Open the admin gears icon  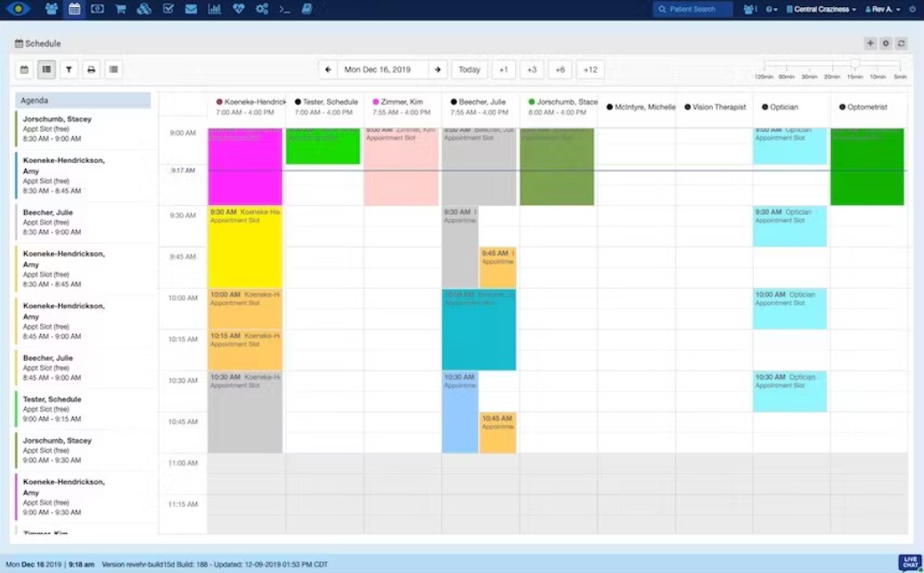tap(261, 9)
